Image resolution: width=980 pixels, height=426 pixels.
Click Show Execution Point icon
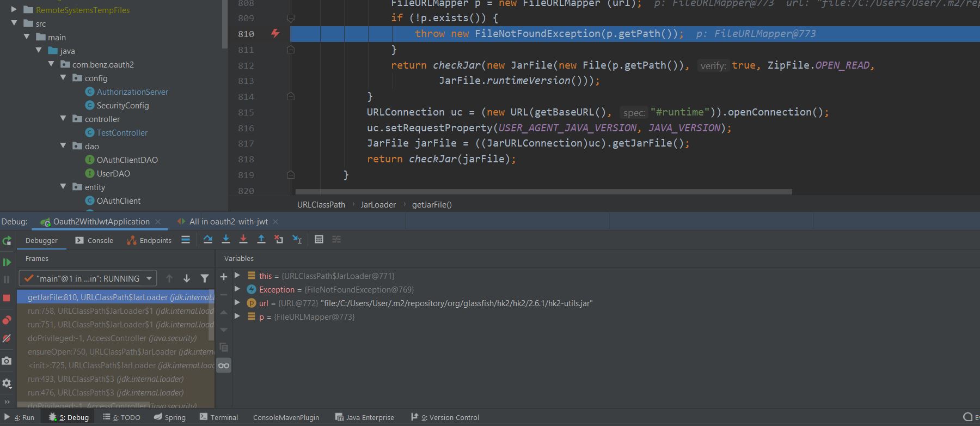click(186, 240)
